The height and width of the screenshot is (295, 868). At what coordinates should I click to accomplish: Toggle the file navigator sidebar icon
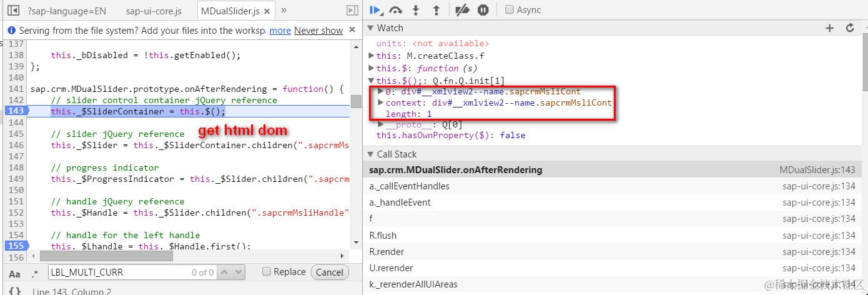point(12,10)
